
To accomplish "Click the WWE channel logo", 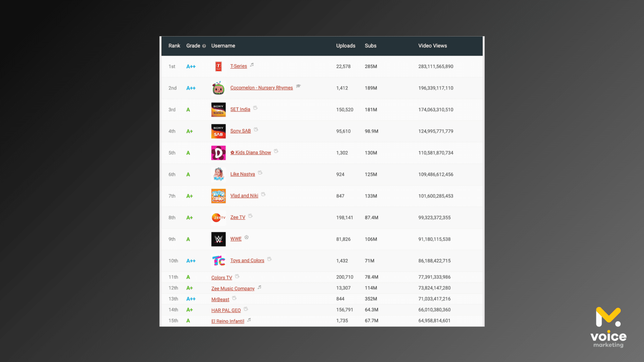I will coord(218,239).
